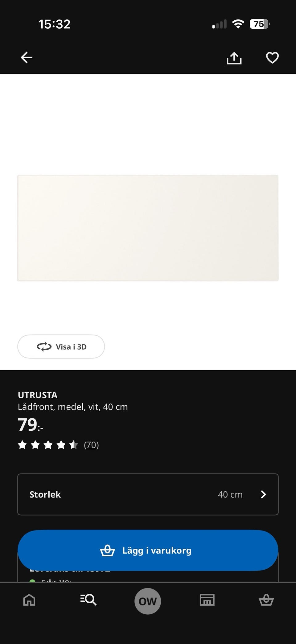Expand the chevron on the Storlek row

[x=263, y=494]
